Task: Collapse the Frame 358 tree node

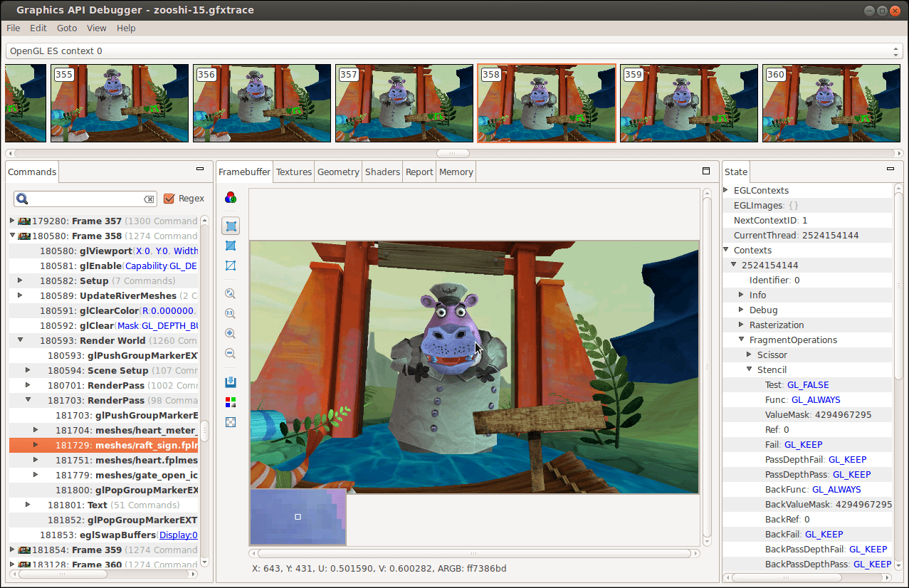Action: click(12, 236)
